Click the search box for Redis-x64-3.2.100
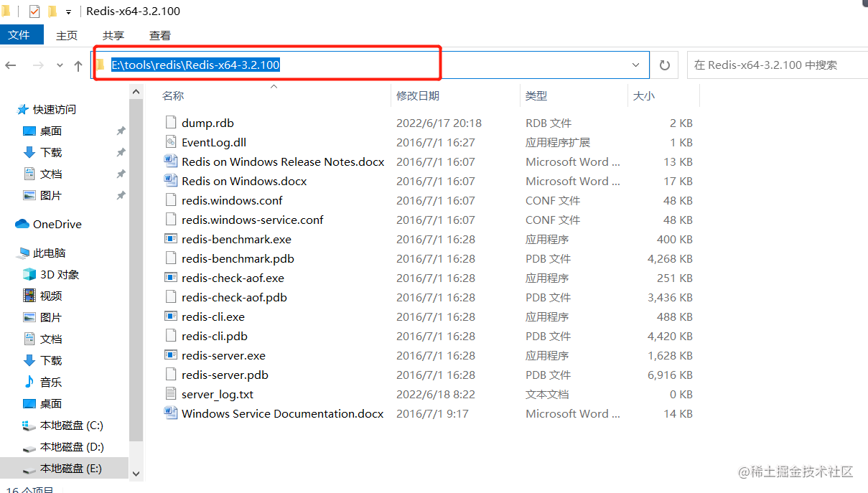The image size is (868, 493). pos(777,65)
